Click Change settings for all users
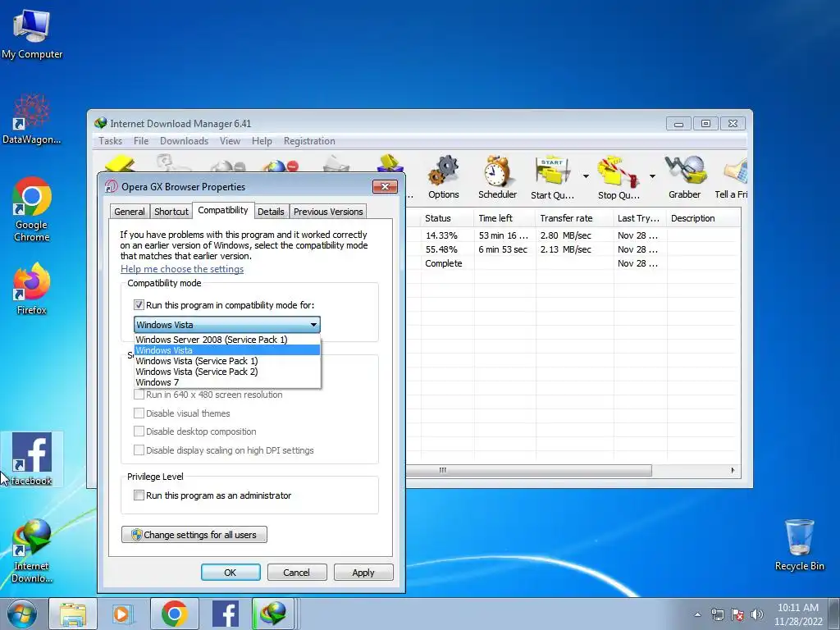 (x=194, y=535)
